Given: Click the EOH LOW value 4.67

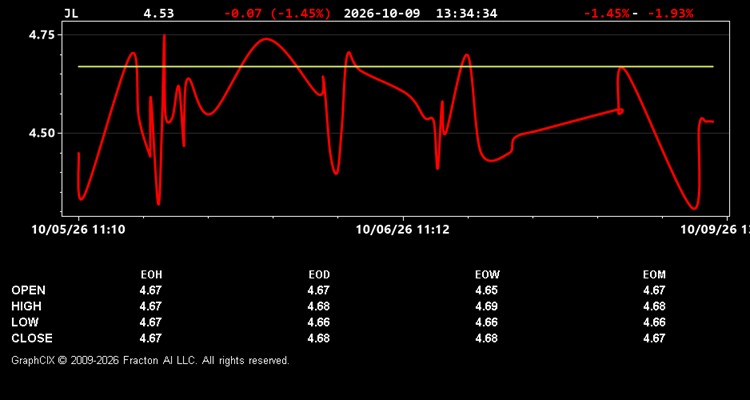Looking at the screenshot, I should pos(151,322).
